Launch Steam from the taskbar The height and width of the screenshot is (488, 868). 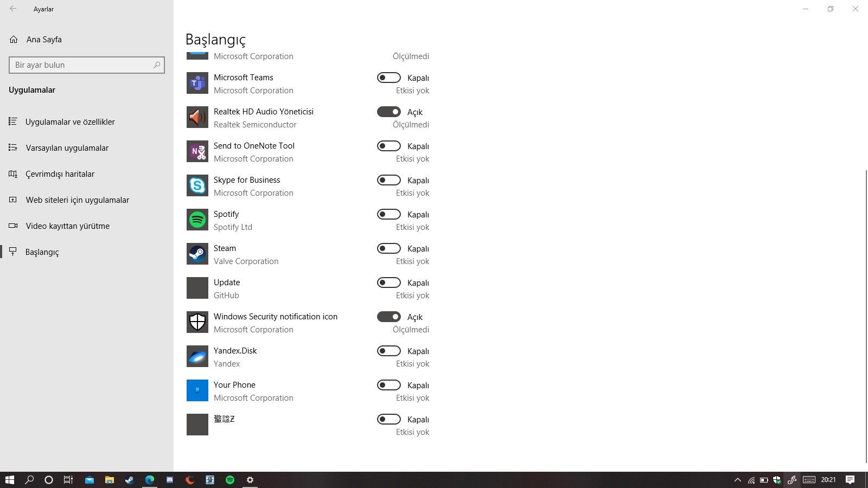[x=130, y=480]
